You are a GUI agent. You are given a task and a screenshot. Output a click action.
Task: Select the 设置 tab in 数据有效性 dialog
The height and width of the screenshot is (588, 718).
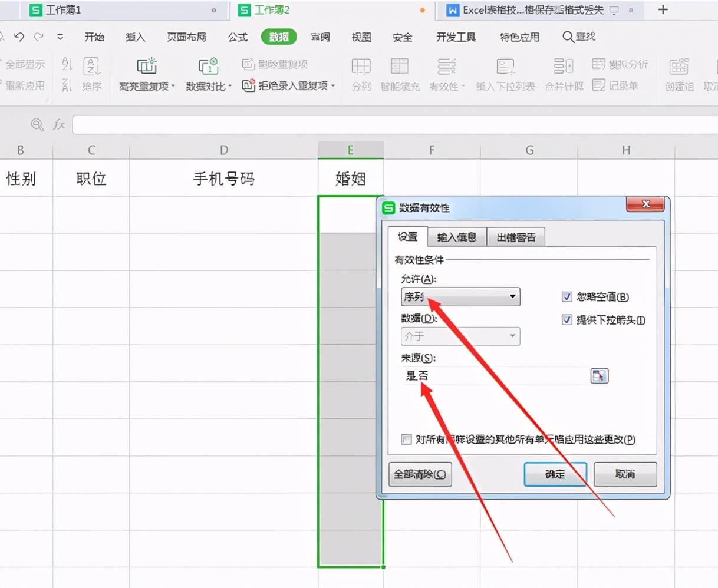click(x=408, y=236)
